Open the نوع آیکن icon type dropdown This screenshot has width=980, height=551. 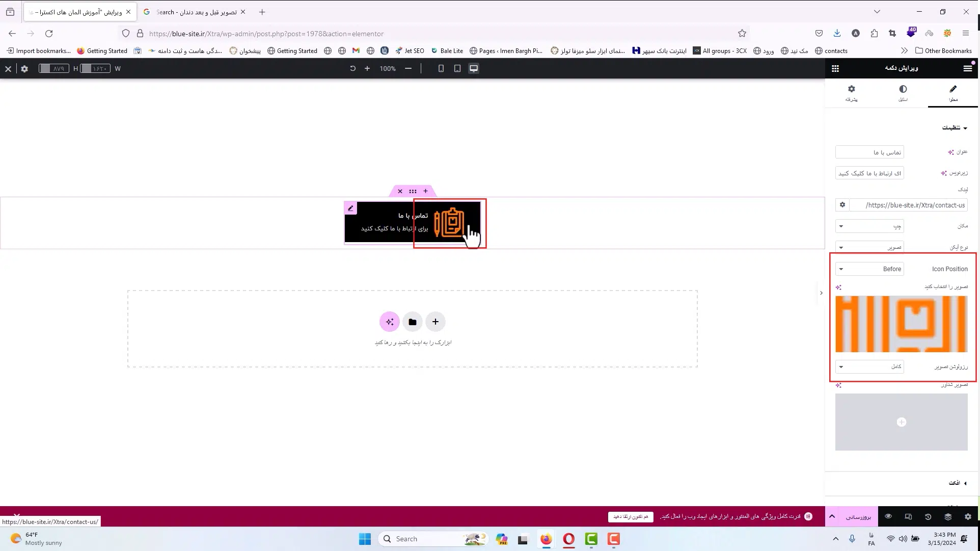[x=869, y=248]
